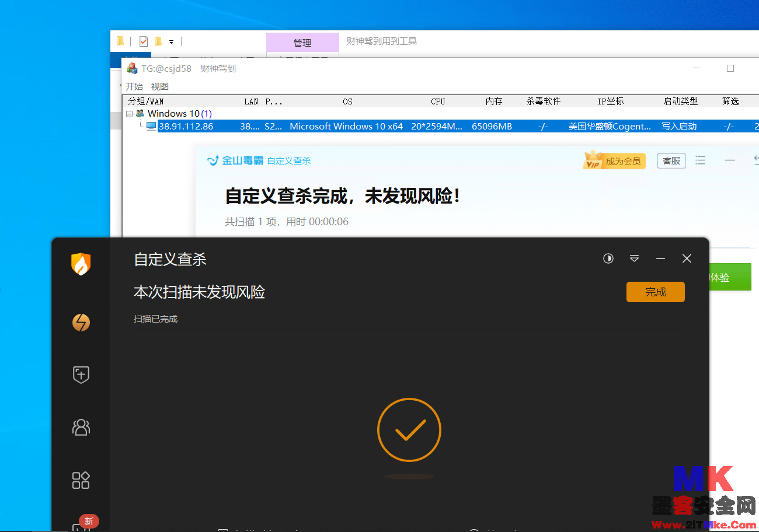Collapse the Windows 10 group tree node
Image resolution: width=759 pixels, height=532 pixels.
129,114
